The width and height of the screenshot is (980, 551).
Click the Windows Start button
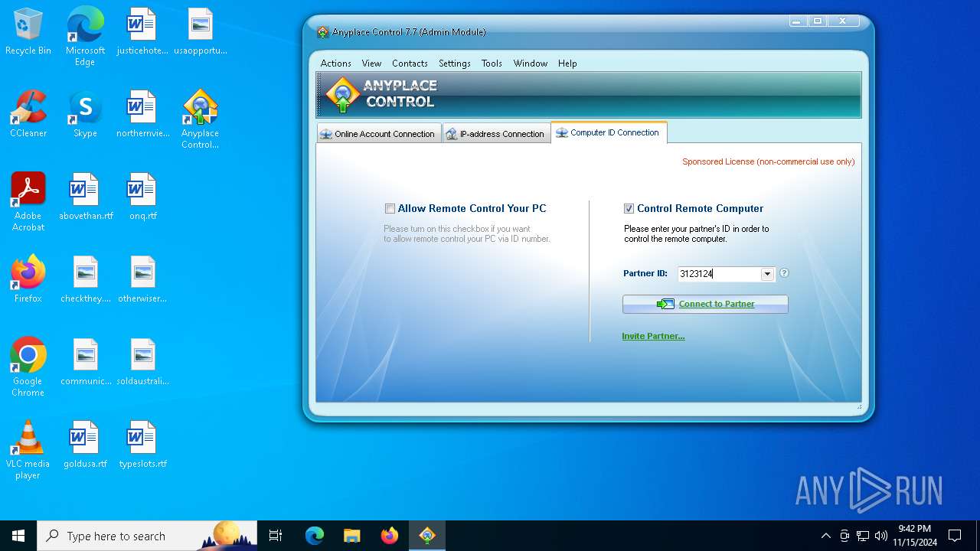coord(18,536)
